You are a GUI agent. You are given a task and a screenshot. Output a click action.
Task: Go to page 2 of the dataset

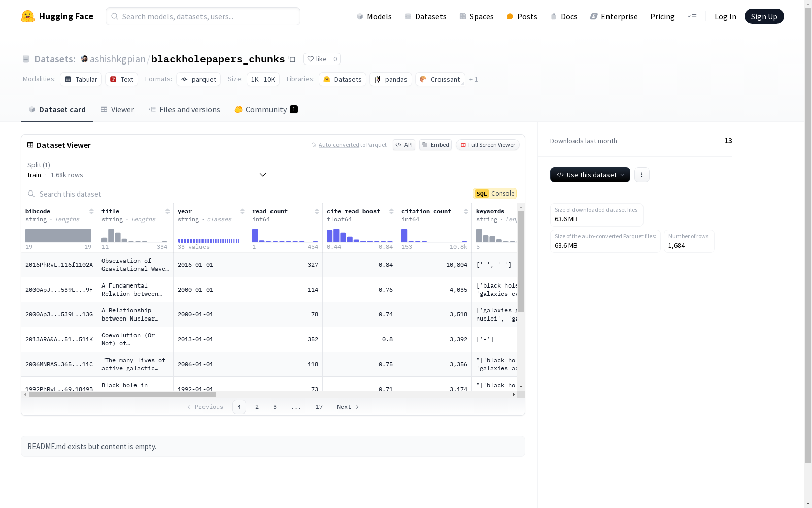pos(257,407)
